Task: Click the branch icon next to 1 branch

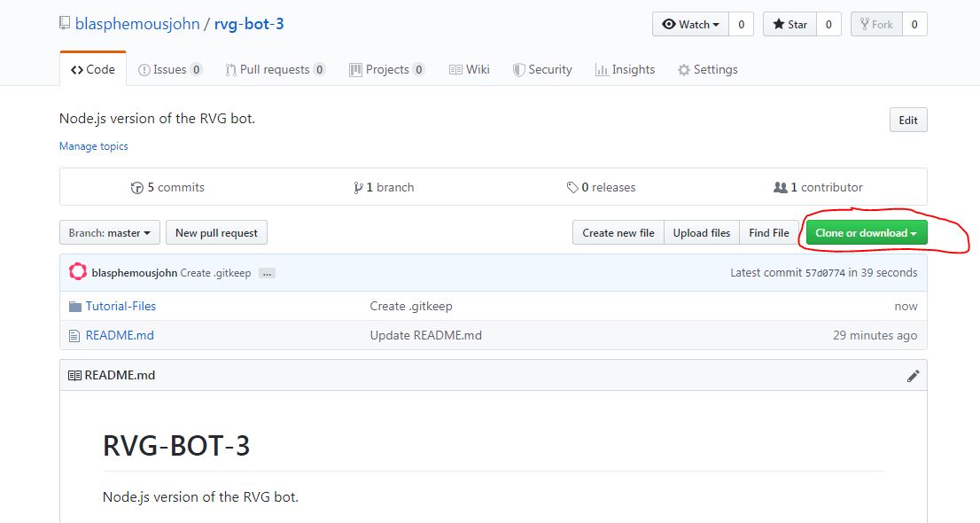Action: tap(358, 188)
